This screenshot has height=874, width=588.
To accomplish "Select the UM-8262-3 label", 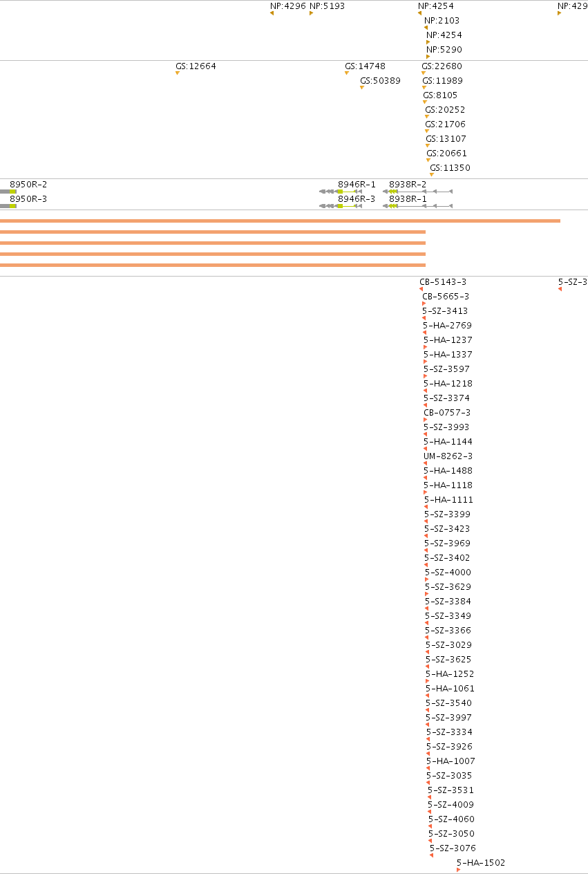I will click(x=448, y=456).
